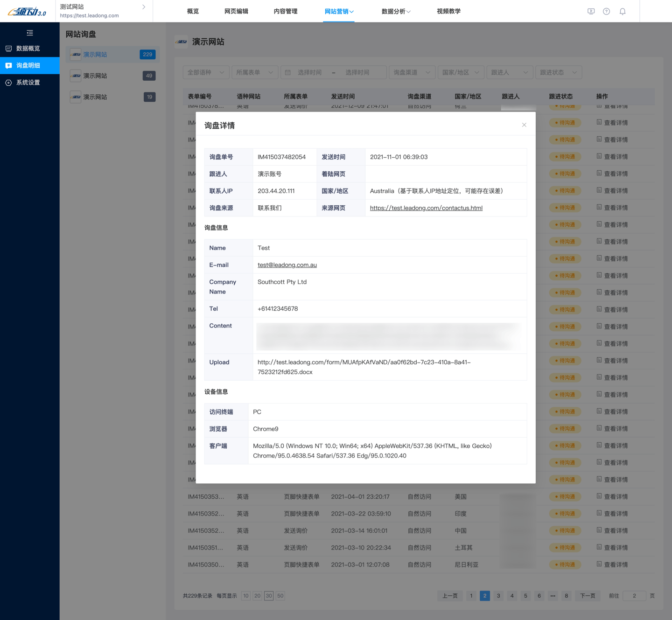
Task: Open 系统设置 in the sidebar
Action: (x=28, y=83)
